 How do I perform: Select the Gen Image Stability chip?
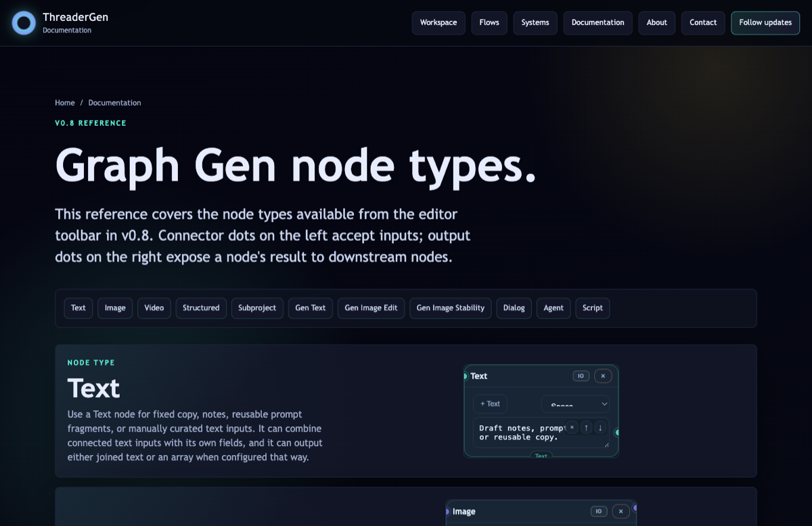click(451, 308)
